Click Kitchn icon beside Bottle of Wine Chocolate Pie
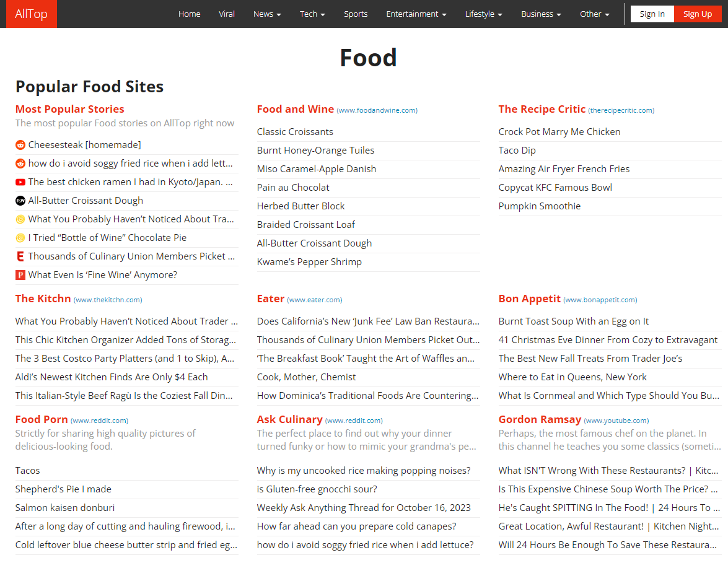 (x=20, y=238)
